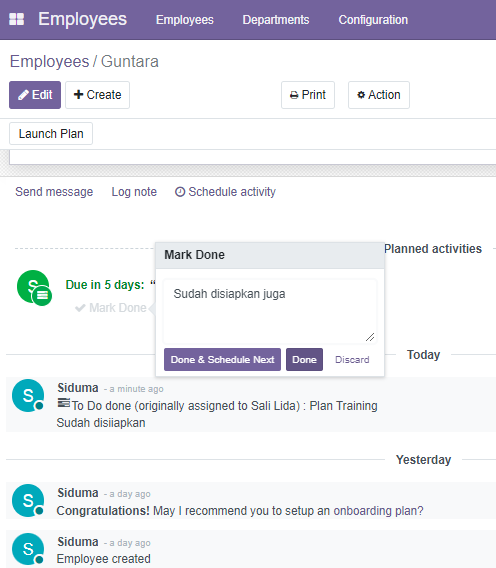Open the Action dropdown

coord(379,95)
